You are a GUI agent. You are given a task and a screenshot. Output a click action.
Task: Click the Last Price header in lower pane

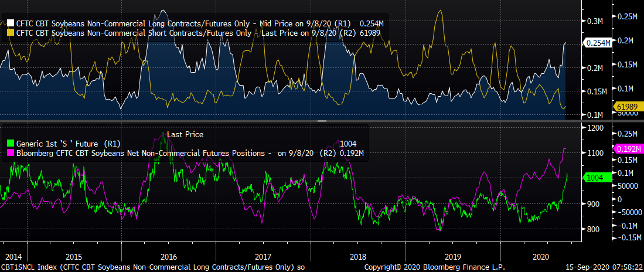click(185, 134)
